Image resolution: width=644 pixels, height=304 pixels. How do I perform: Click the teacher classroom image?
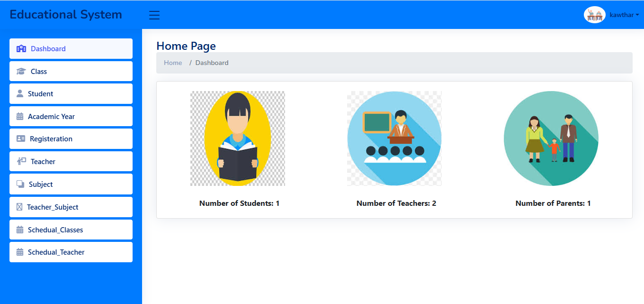(394, 138)
